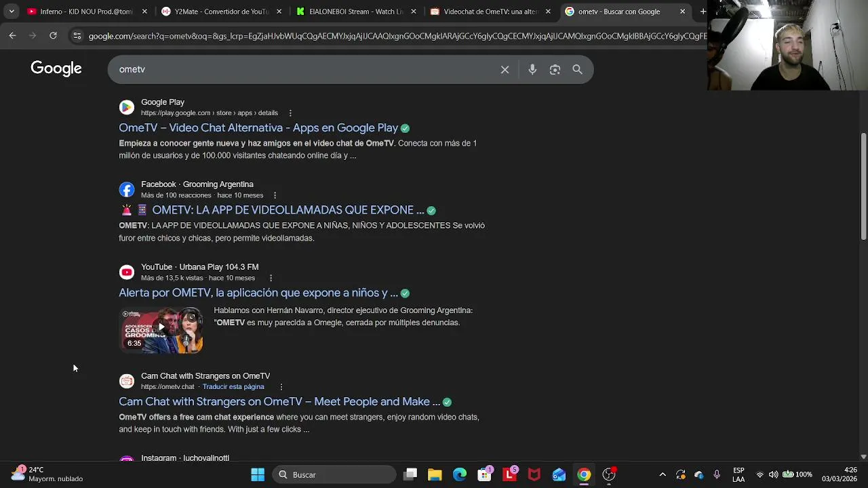Switch to EIALONEBOI Stream tab

(x=356, y=12)
